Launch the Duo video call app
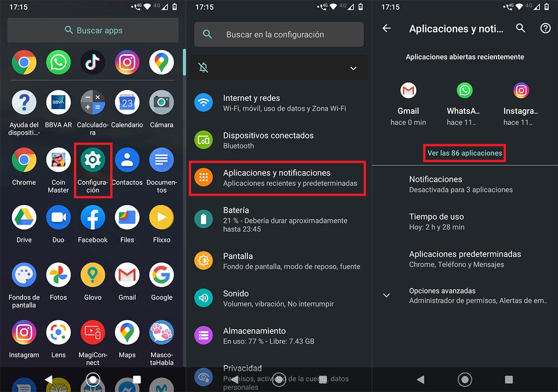The height and width of the screenshot is (392, 558). 58,224
